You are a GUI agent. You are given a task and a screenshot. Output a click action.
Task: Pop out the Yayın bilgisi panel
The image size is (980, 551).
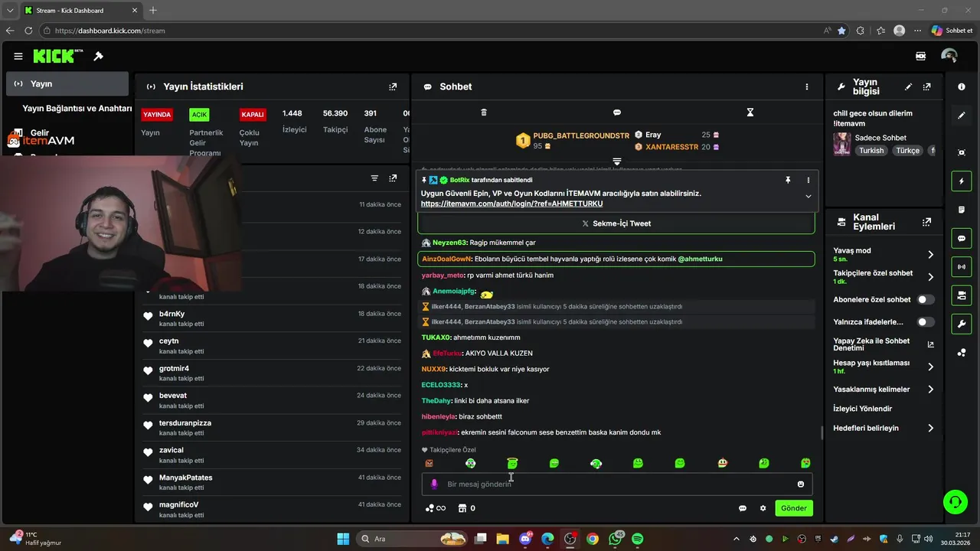[927, 87]
